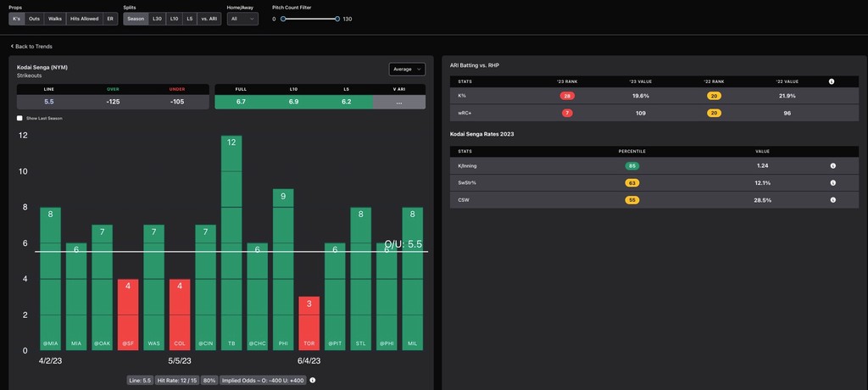
Task: Select the ER prop button
Action: [110, 19]
